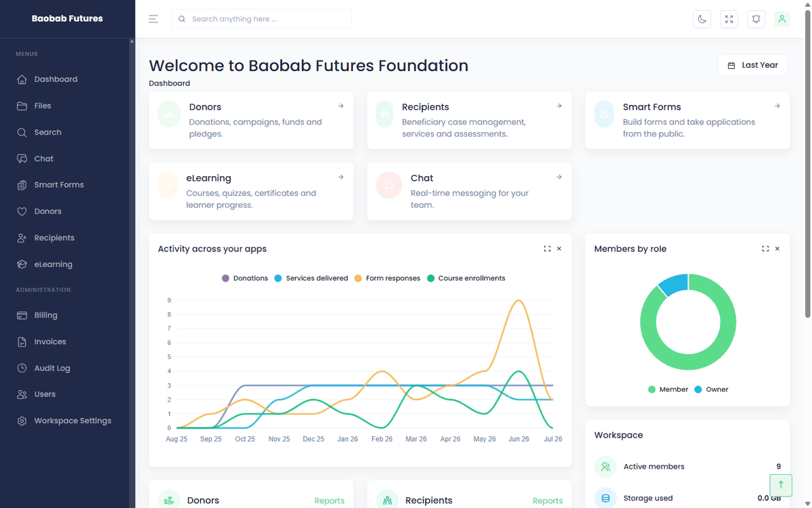Click the eLearning card round icon
Image resolution: width=812 pixels, height=508 pixels.
point(167,185)
